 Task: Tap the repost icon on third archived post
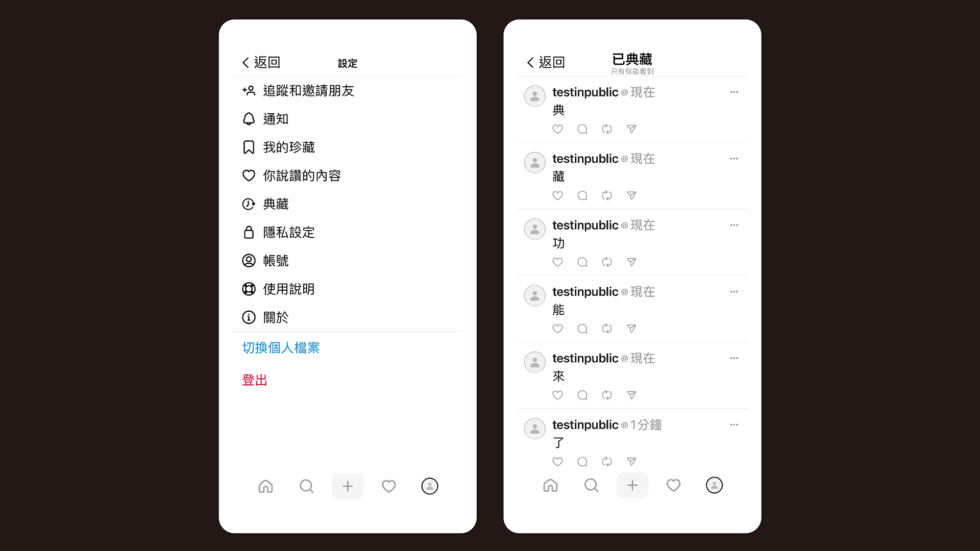tap(606, 262)
